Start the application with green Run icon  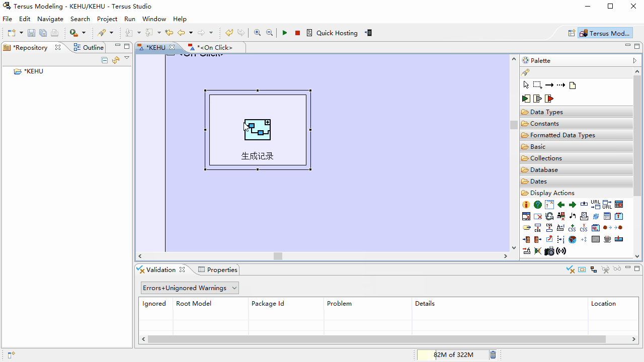[285, 33]
